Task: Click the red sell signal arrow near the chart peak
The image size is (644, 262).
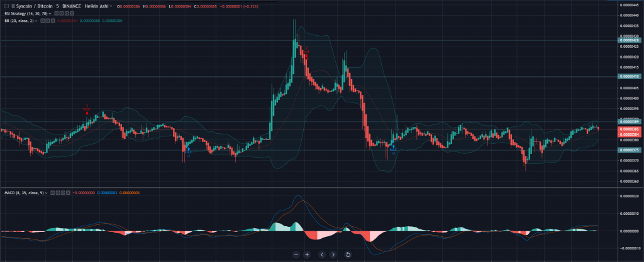Action: click(x=306, y=56)
